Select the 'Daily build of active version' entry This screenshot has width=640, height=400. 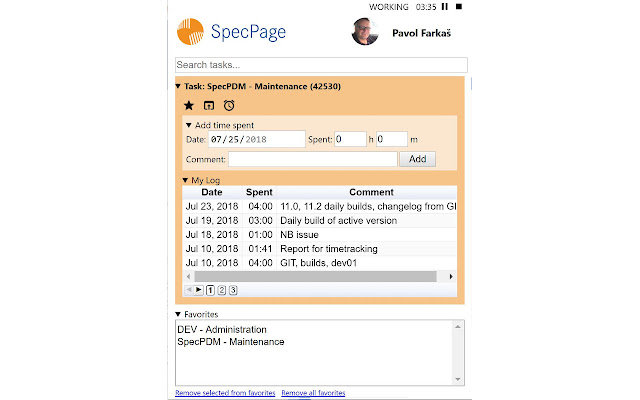click(338, 221)
